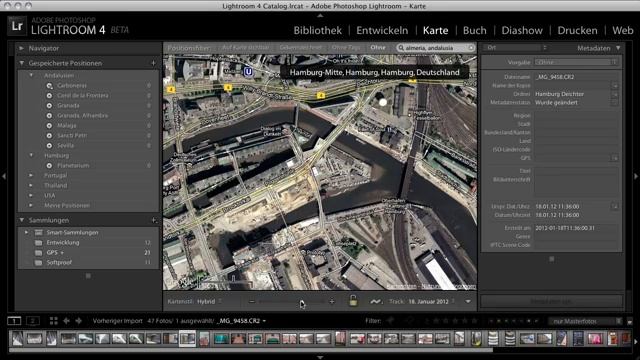Clear the almeria search text
640x360 pixels.
[x=471, y=48]
